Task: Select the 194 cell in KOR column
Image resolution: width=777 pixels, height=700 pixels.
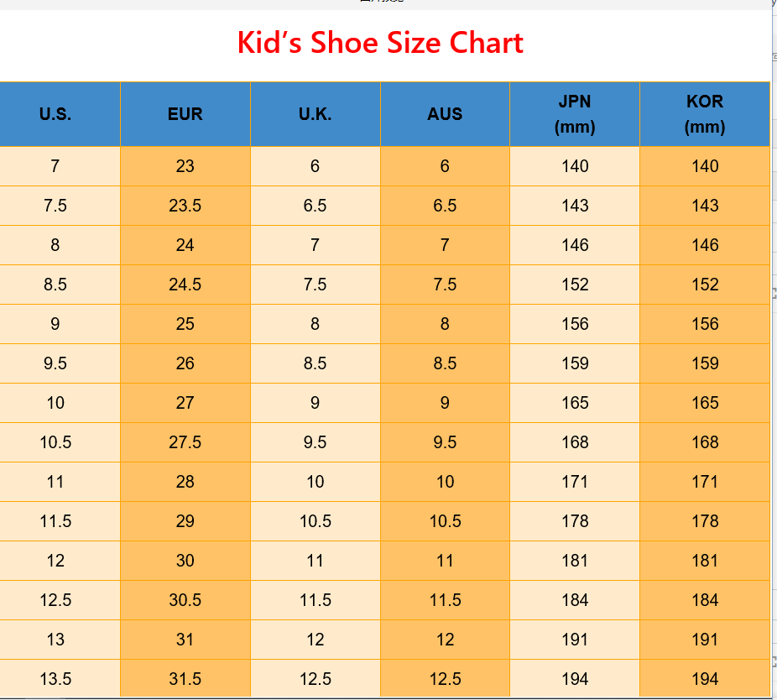Action: point(705,679)
